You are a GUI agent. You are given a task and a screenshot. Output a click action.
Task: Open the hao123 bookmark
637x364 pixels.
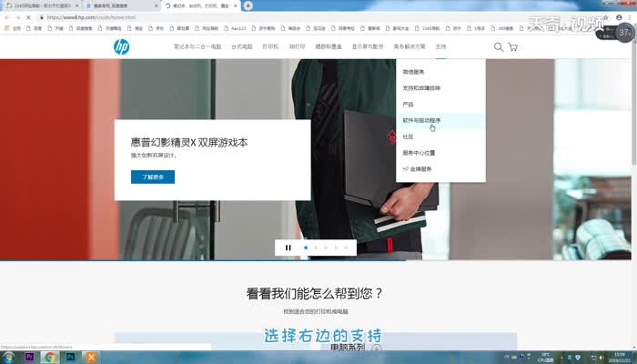point(235,28)
